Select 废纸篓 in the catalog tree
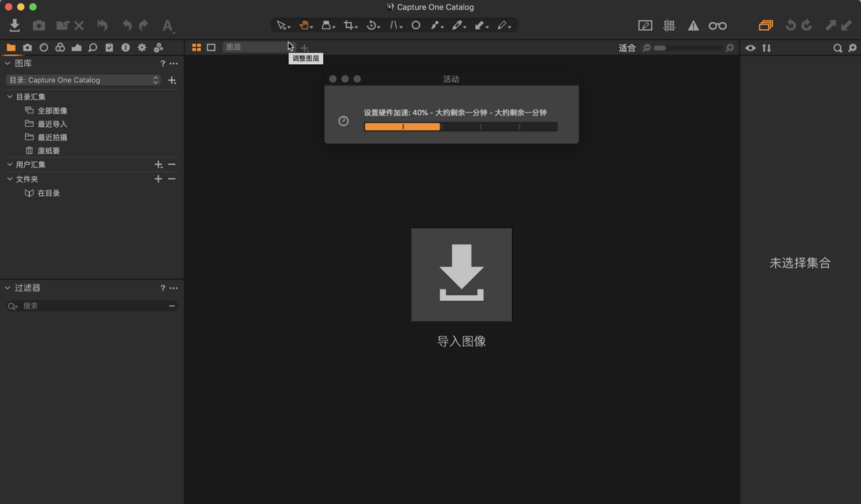The height and width of the screenshot is (504, 861). 49,150
